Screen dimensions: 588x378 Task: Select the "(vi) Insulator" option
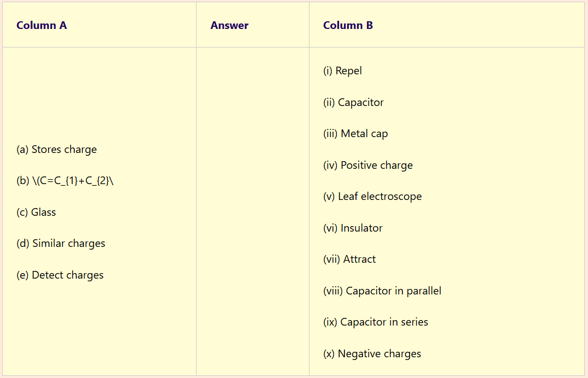[353, 228]
